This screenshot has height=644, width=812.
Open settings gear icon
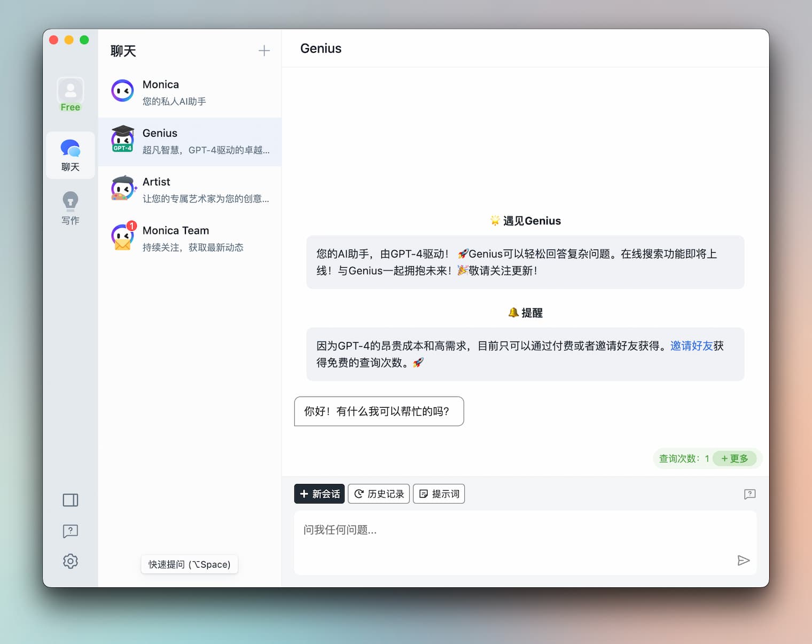click(71, 561)
